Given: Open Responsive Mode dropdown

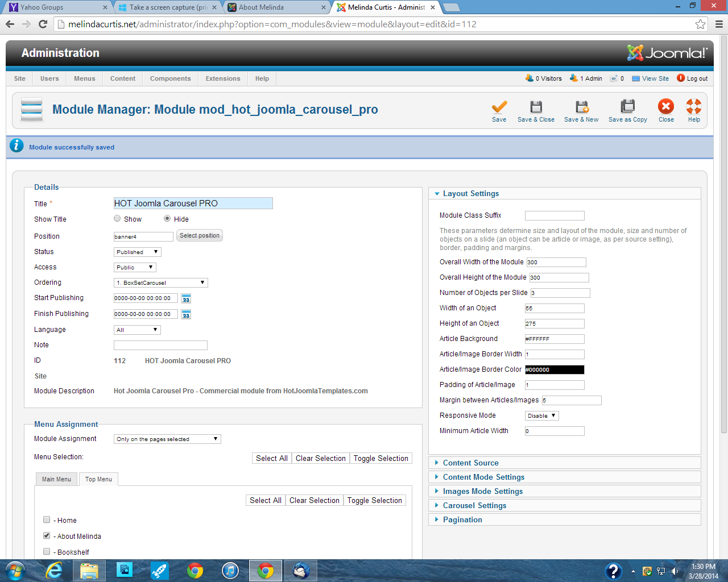Looking at the screenshot, I should pos(541,415).
